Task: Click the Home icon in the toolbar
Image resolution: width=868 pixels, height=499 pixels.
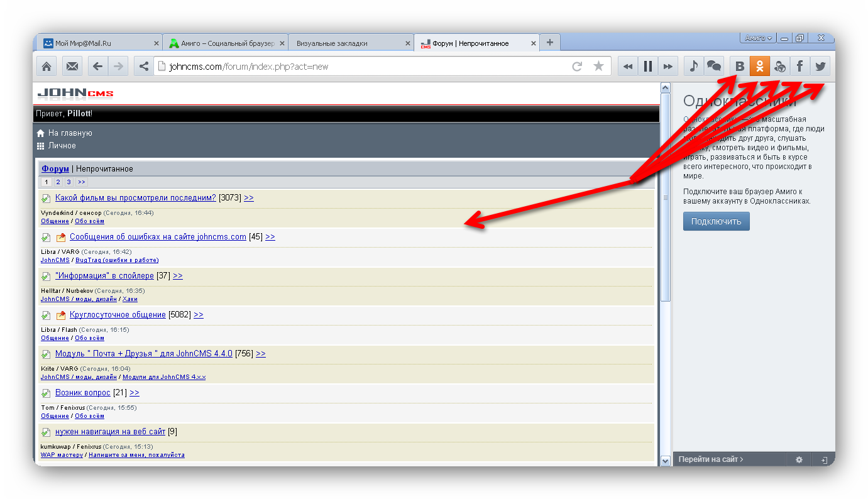Action: (47, 66)
